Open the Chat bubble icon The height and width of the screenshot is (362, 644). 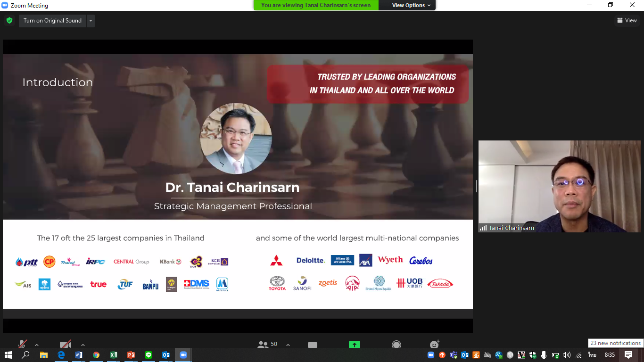(x=313, y=345)
